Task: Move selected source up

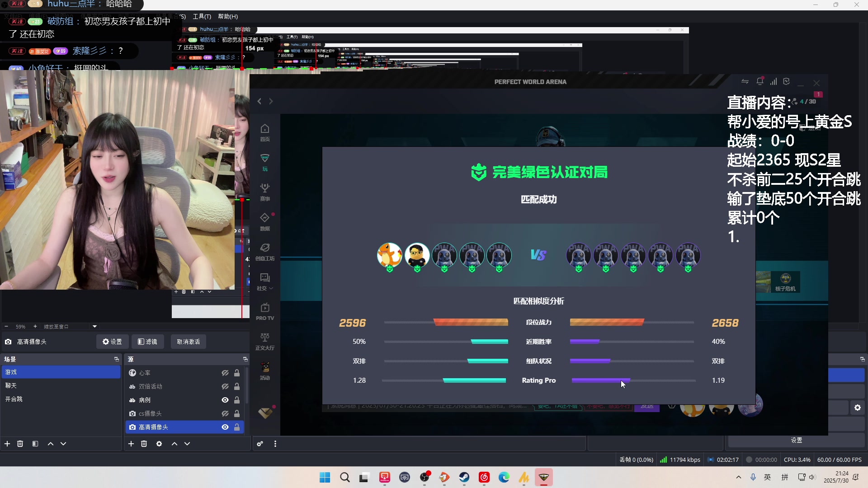Action: (x=175, y=444)
